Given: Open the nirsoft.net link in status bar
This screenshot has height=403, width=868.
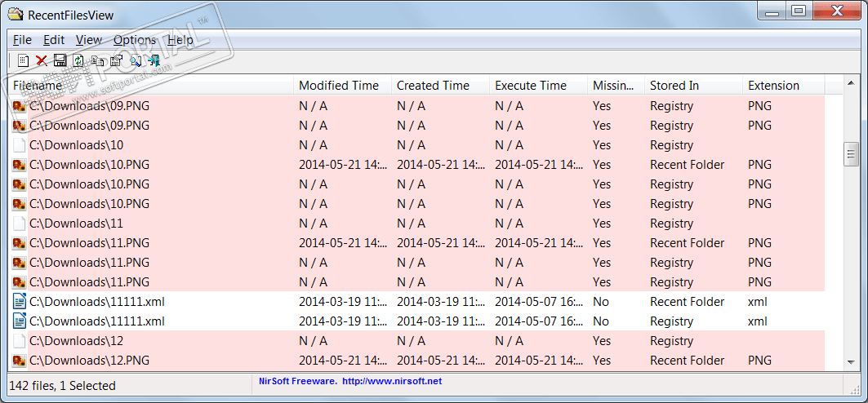Looking at the screenshot, I should (x=392, y=381).
